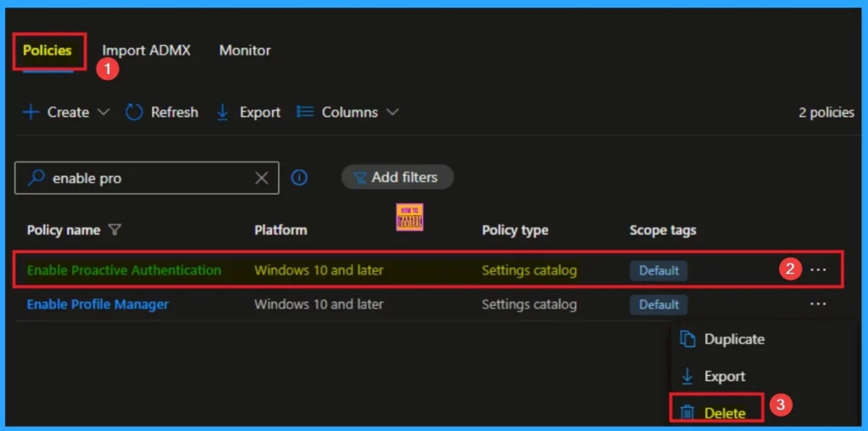Image resolution: width=868 pixels, height=431 pixels.
Task: Click Default tag in Profile Manager row
Action: pyautogui.click(x=659, y=305)
